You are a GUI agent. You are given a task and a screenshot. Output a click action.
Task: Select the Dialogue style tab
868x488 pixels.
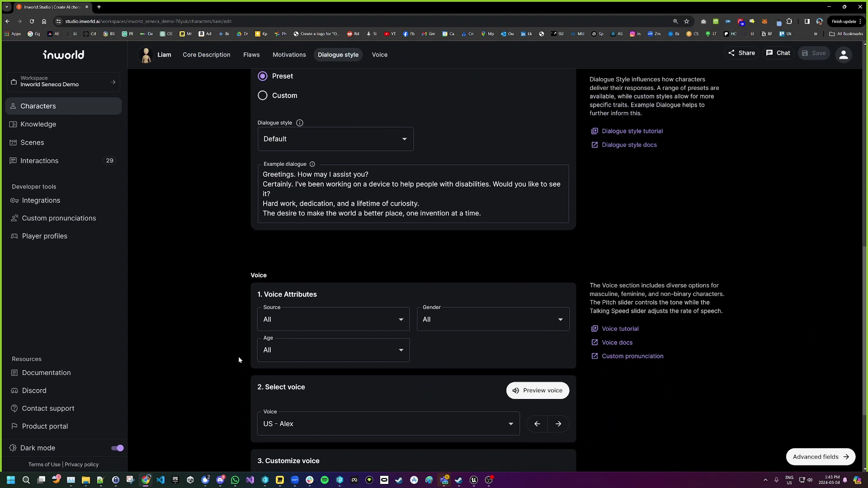[338, 55]
